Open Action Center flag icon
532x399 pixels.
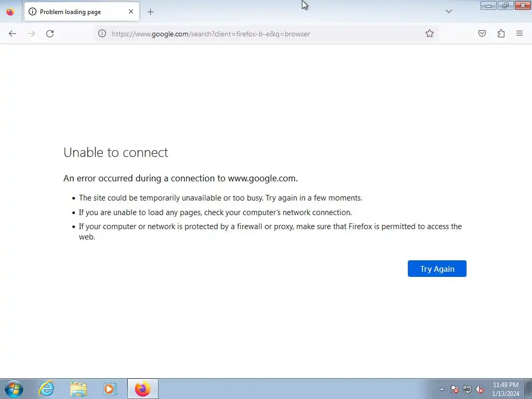coord(454,389)
